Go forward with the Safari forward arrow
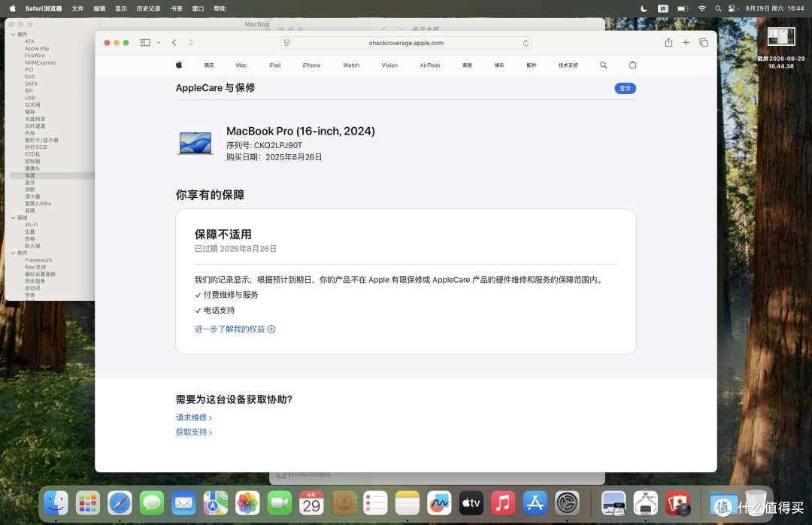 pyautogui.click(x=190, y=43)
